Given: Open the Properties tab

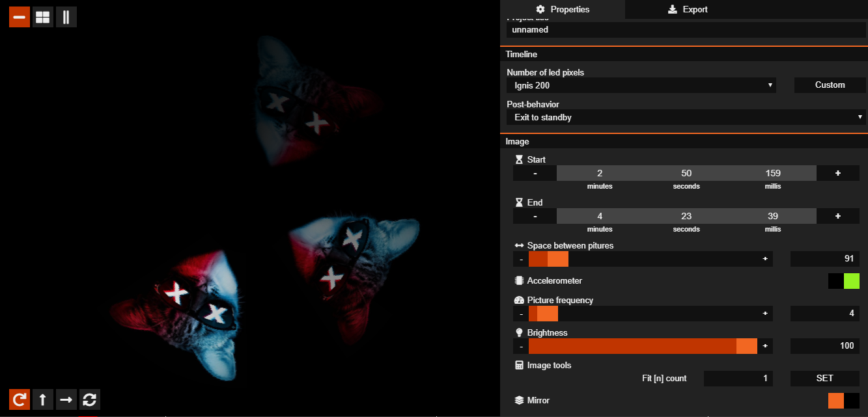Looking at the screenshot, I should coord(563,9).
